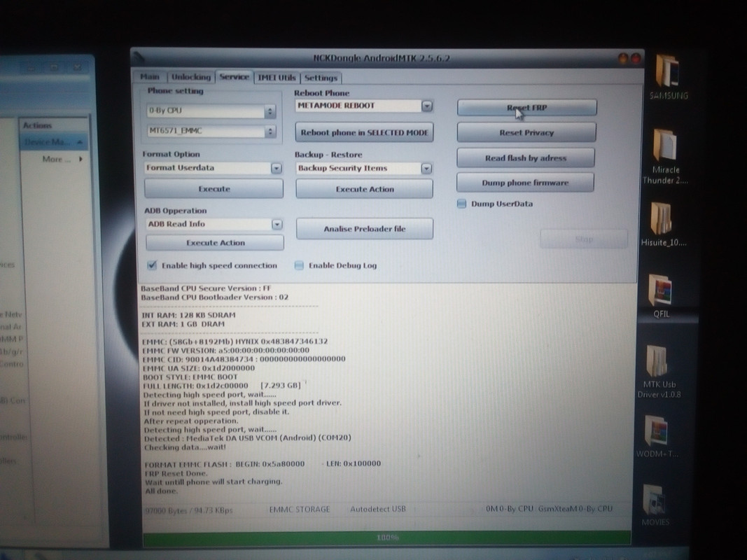The image size is (747, 560).
Task: Click the greyed Stop button
Action: pyautogui.click(x=584, y=239)
